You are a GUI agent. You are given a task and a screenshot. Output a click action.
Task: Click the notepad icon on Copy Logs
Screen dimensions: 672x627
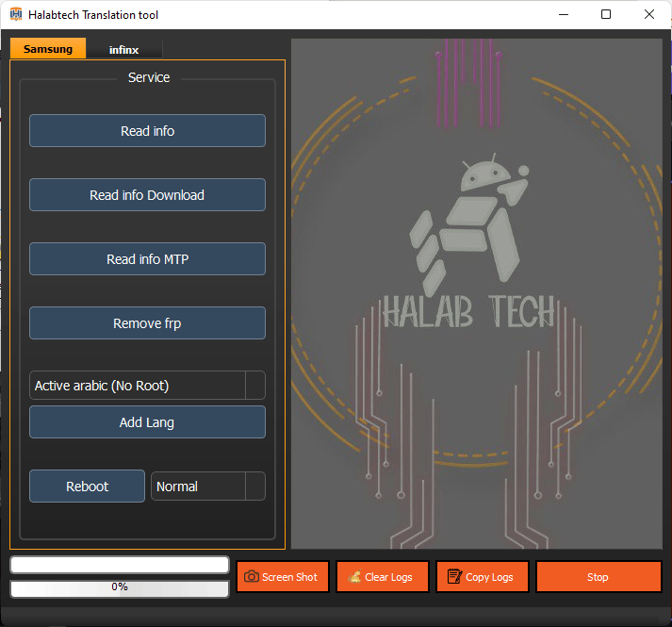click(x=454, y=577)
